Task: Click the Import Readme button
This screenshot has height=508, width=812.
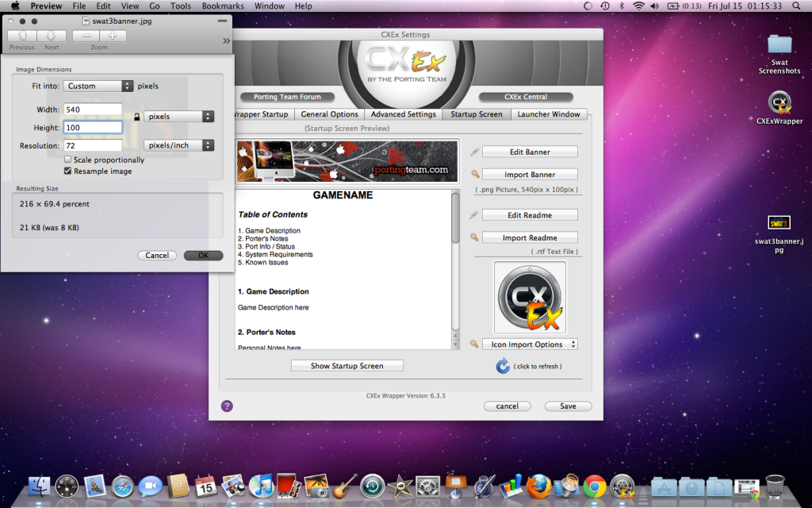Action: pyautogui.click(x=530, y=238)
